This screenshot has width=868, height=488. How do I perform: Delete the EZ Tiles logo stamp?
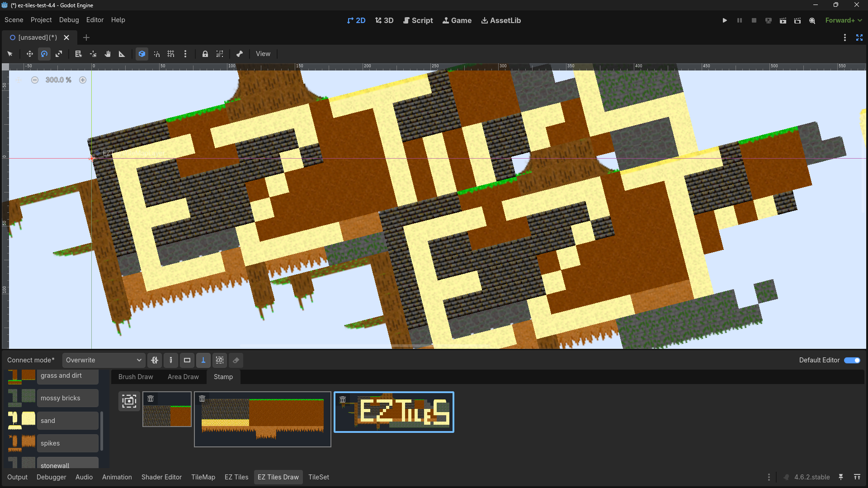pos(343,399)
